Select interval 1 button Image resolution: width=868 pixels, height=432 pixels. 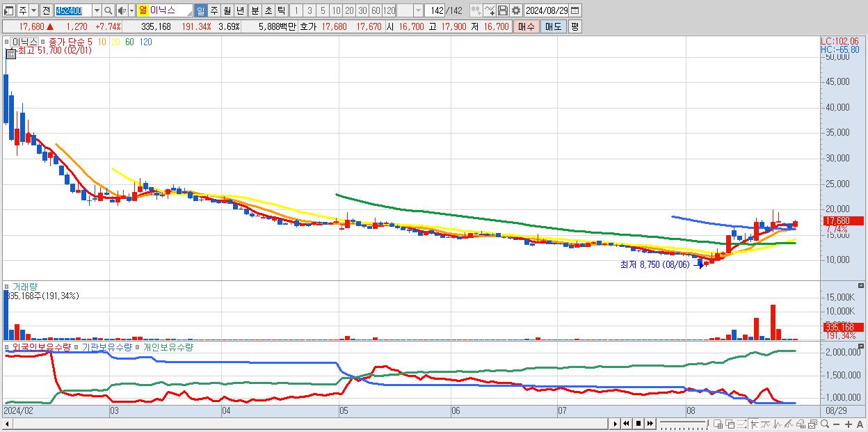296,10
